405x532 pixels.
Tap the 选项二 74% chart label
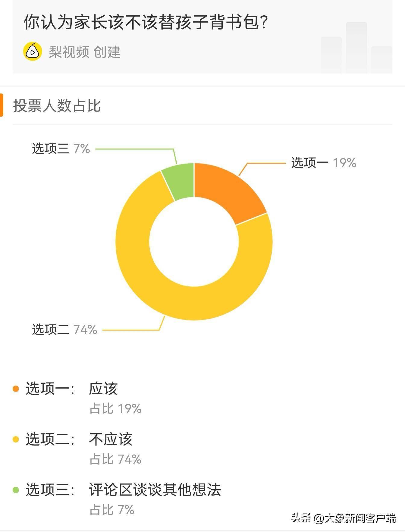point(64,330)
